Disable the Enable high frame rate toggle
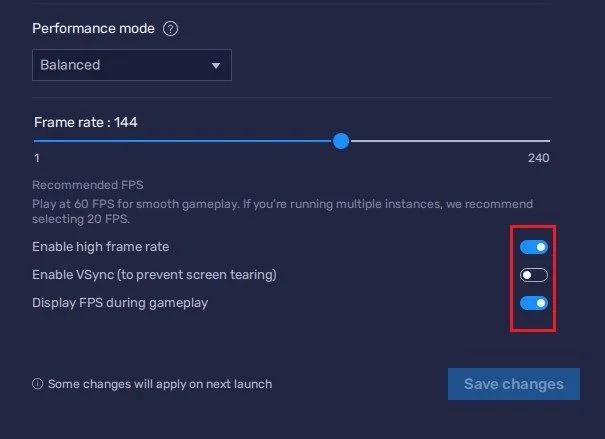Image resolution: width=605 pixels, height=439 pixels. click(x=534, y=247)
